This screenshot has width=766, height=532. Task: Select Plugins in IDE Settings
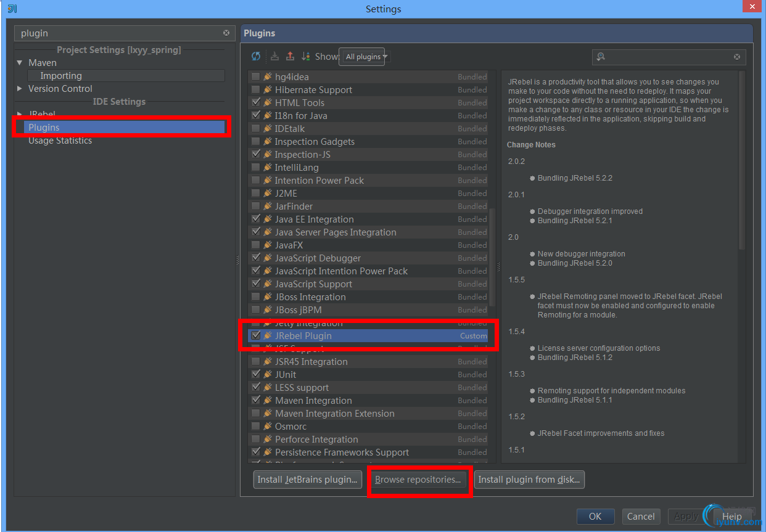[125, 127]
